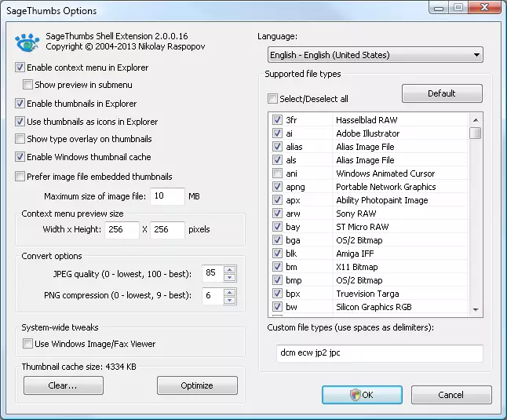Click the shield icon on OK button
Image resolution: width=507 pixels, height=420 pixels.
coord(355,395)
